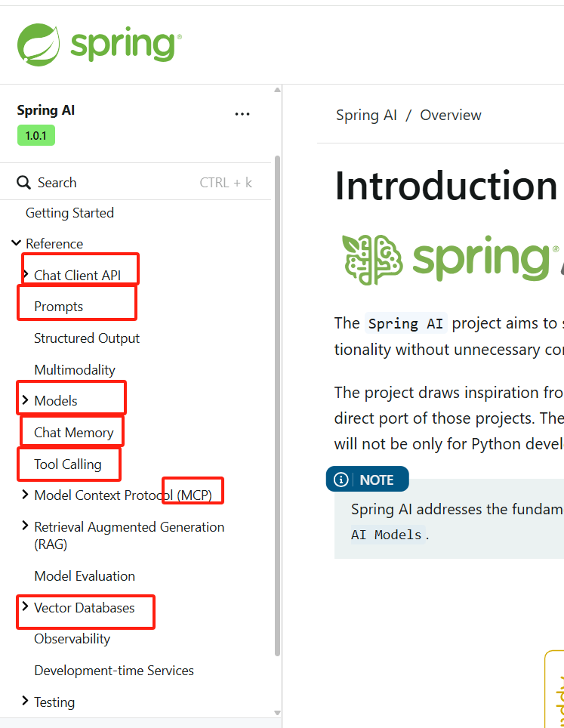The height and width of the screenshot is (728, 564).
Task: Click the inline code 'Spring AI'
Action: 405,323
